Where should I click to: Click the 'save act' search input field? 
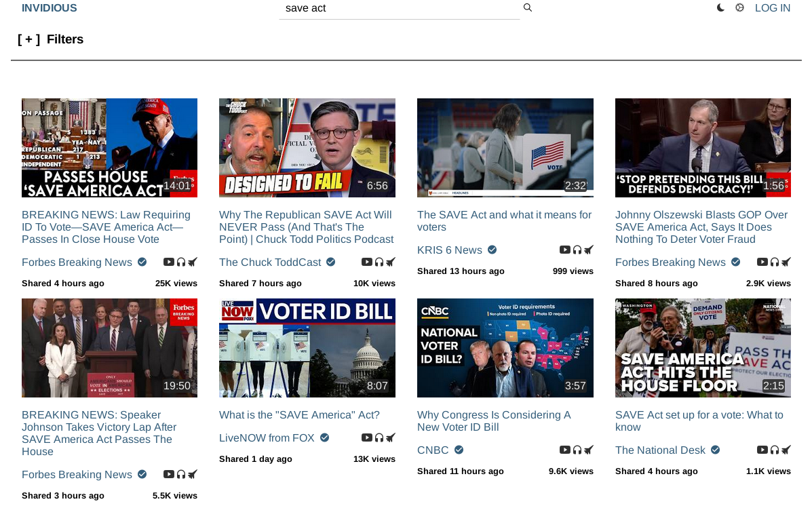399,9
